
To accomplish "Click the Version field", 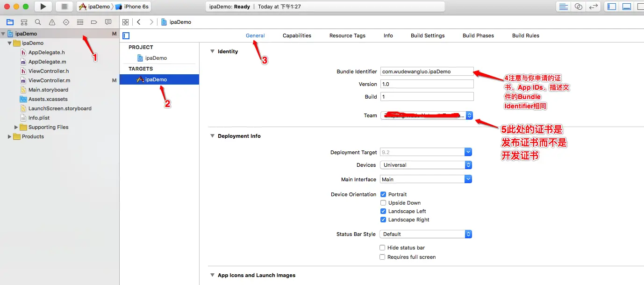I will tap(427, 84).
